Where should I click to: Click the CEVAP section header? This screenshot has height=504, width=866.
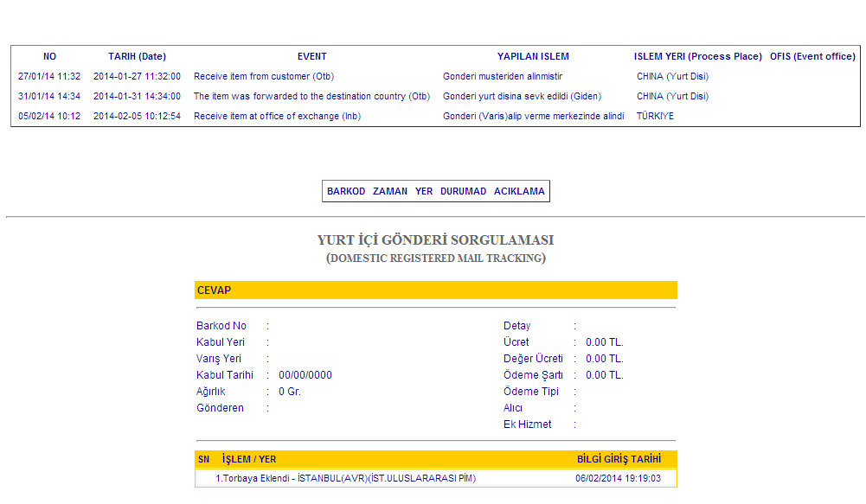click(x=436, y=290)
